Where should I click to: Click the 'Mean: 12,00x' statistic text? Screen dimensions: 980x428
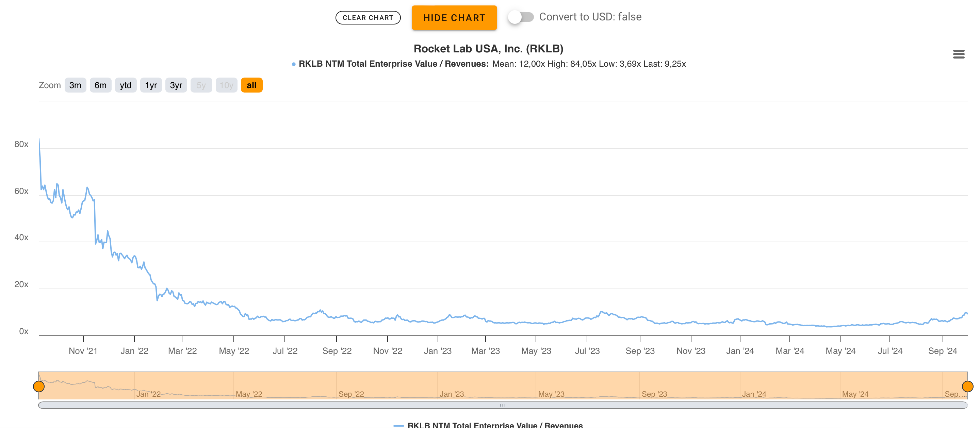click(x=518, y=64)
